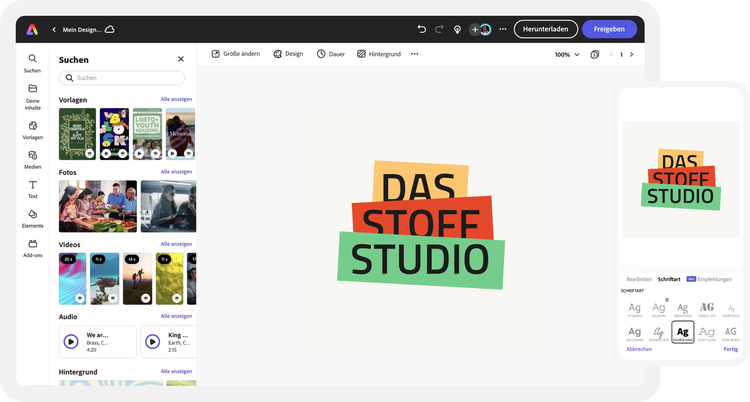The height and width of the screenshot is (402, 750).
Task: Click the undo arrow in top bar
Action: click(422, 29)
